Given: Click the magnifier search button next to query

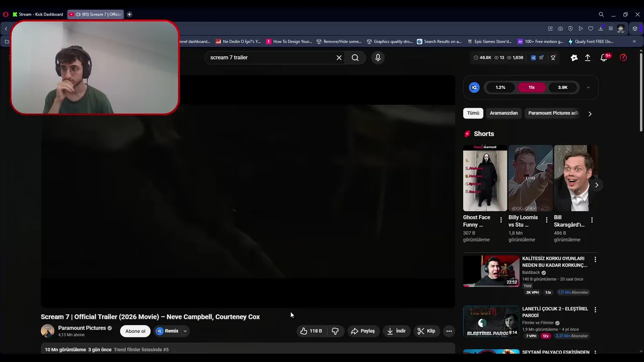Looking at the screenshot, I should pos(355,58).
